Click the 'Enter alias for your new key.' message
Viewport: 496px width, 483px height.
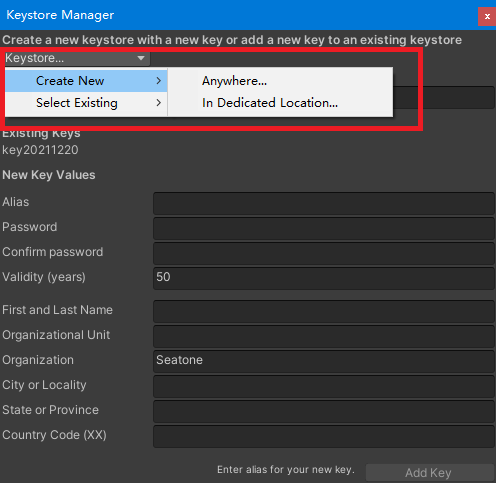(x=286, y=469)
